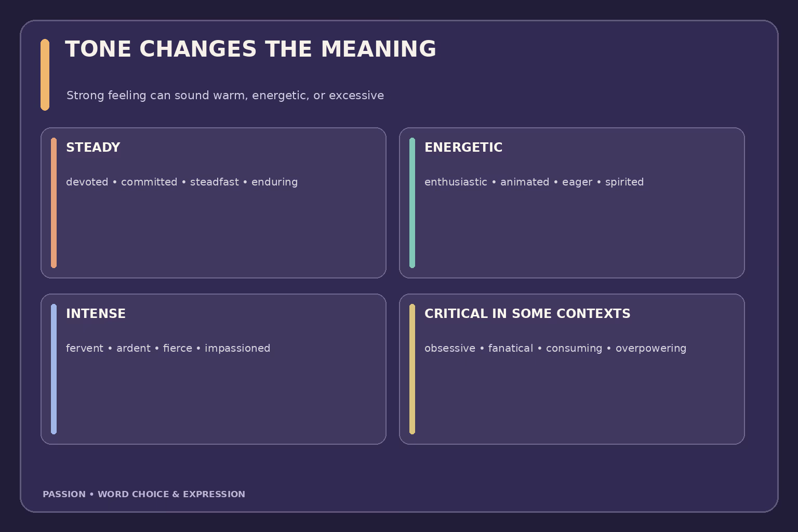
Task: Click the word 'fervent'
Action: [85, 348]
